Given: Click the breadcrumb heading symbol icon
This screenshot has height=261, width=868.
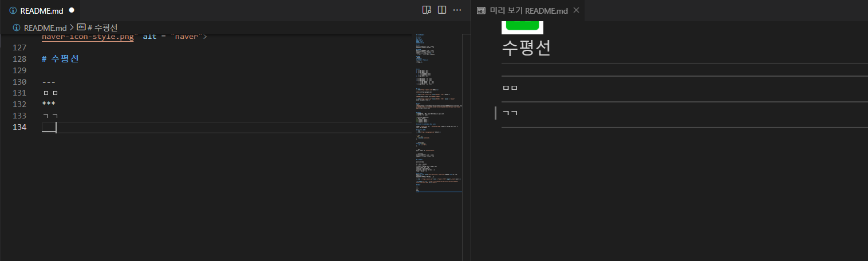Looking at the screenshot, I should click(x=81, y=27).
